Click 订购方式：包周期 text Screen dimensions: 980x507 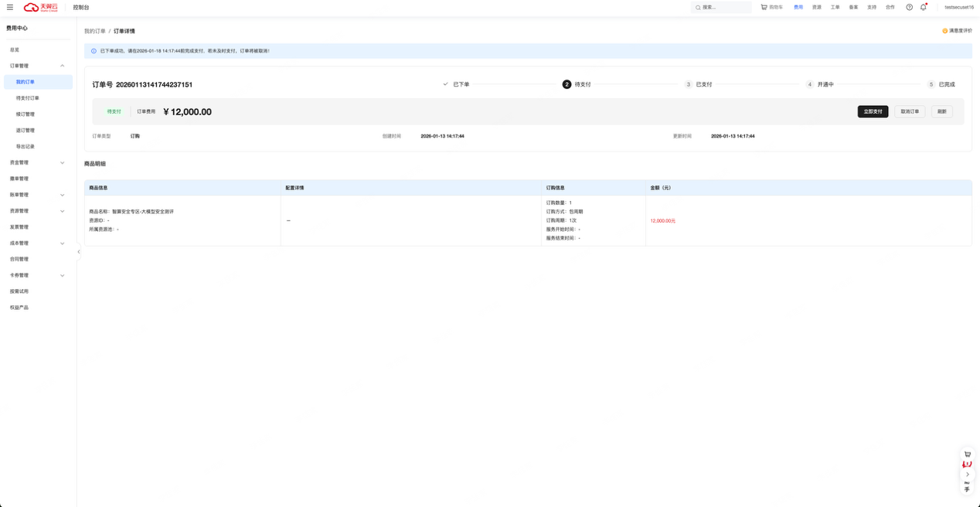click(x=565, y=211)
